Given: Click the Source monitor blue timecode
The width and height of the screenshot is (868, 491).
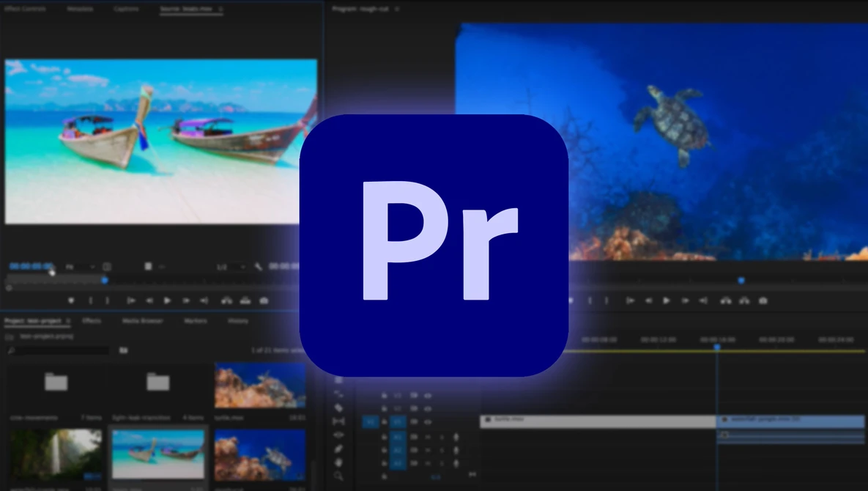Looking at the screenshot, I should (31, 267).
